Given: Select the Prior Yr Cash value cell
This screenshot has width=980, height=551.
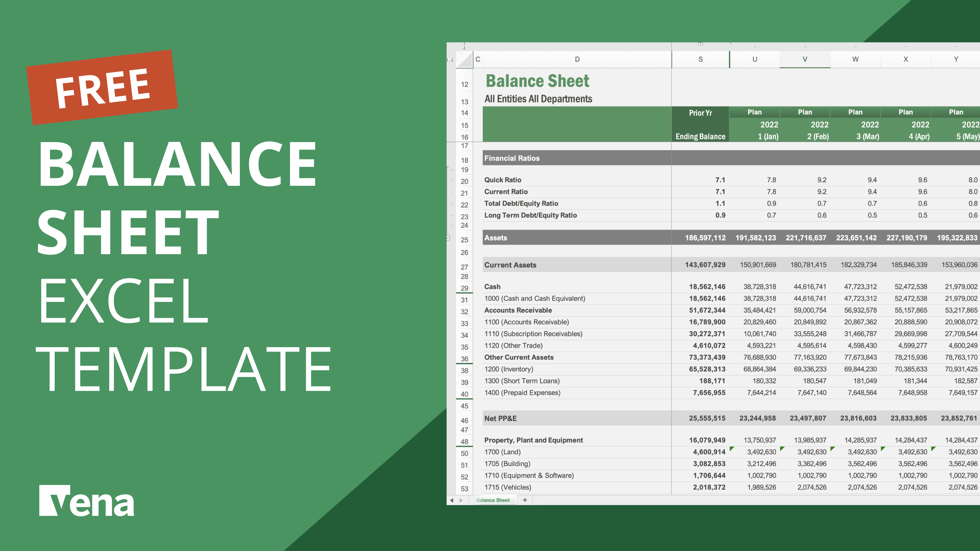Looking at the screenshot, I should click(x=707, y=287).
